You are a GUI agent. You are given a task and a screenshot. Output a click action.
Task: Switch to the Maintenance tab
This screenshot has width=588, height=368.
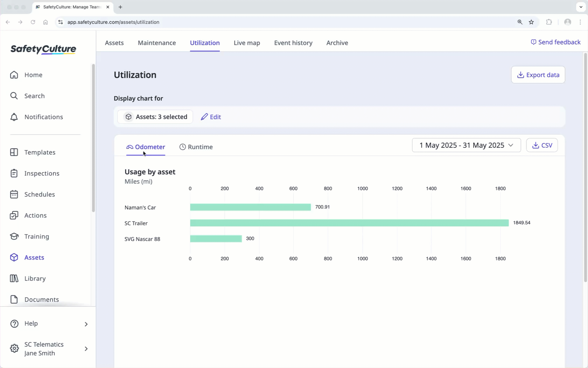[x=157, y=43]
